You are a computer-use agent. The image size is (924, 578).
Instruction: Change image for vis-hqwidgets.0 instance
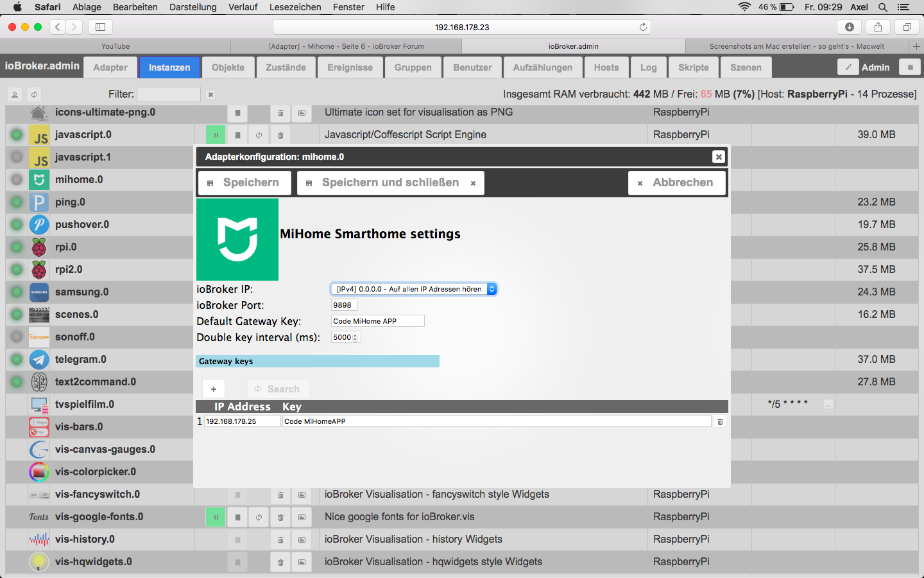[x=302, y=562]
